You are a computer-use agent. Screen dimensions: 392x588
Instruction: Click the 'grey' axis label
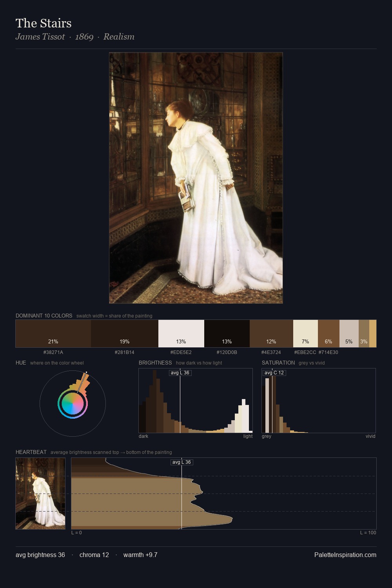pyautogui.click(x=267, y=436)
